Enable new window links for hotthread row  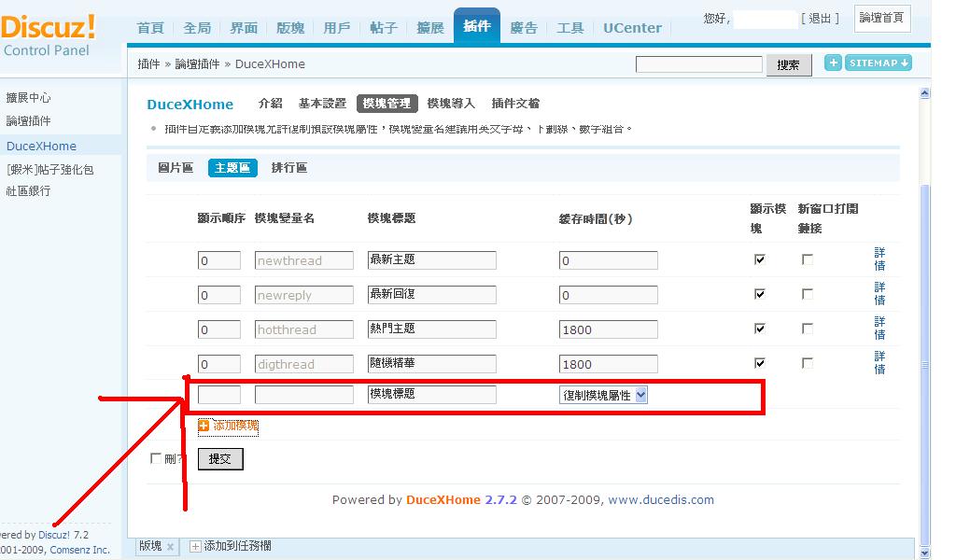tap(808, 329)
